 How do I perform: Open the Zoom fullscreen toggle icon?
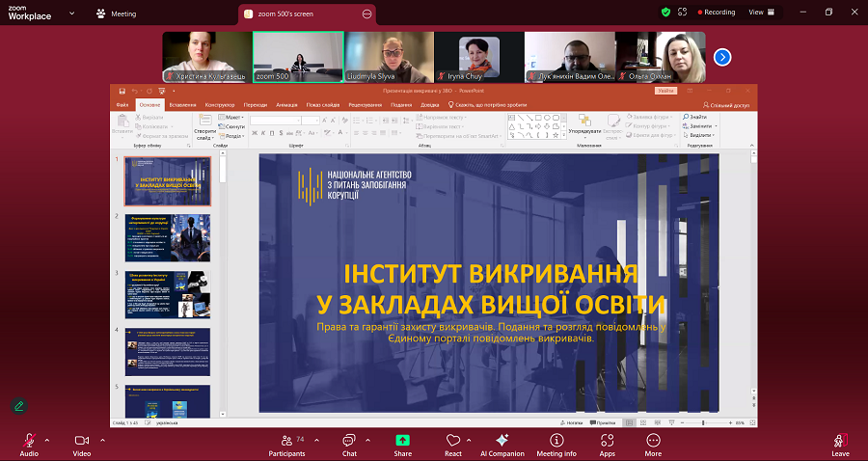pos(682,13)
